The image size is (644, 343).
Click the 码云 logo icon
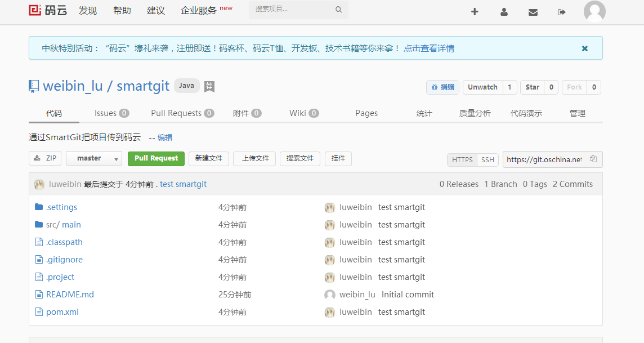tap(35, 10)
